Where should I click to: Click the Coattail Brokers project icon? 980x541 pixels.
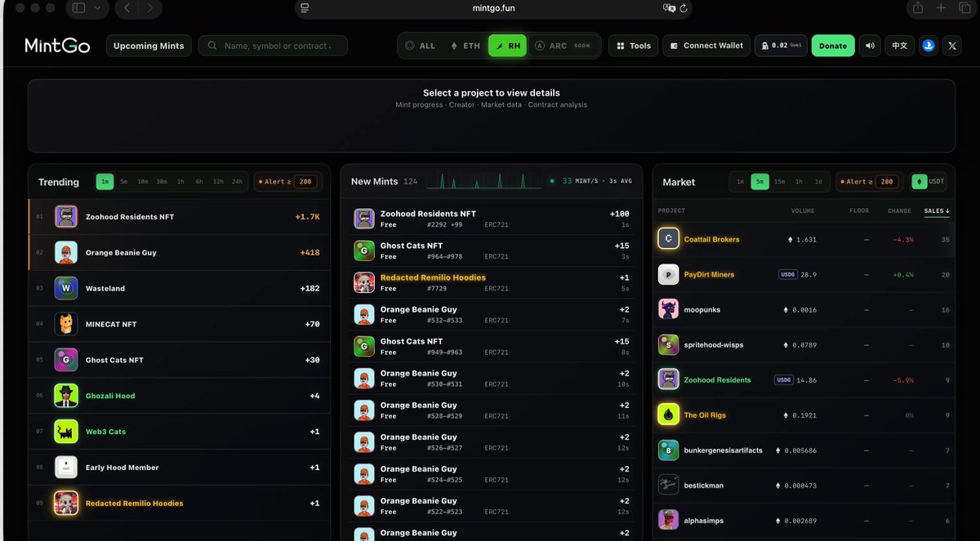point(669,239)
